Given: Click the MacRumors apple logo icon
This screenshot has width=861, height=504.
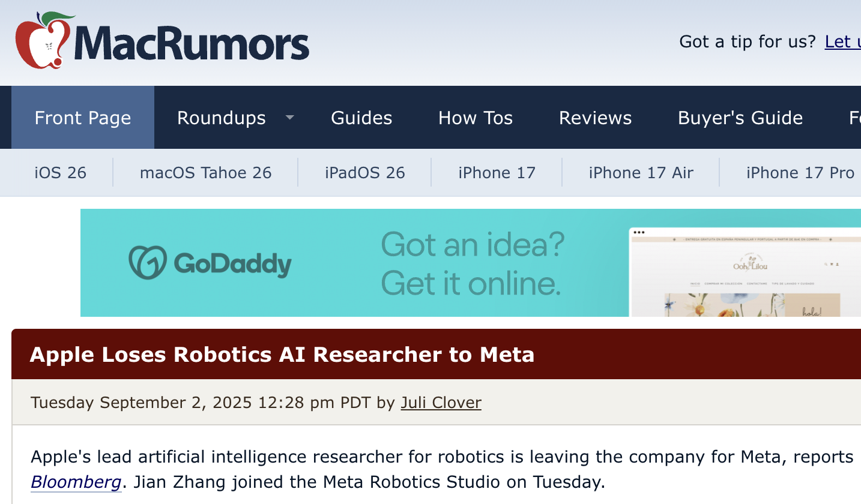Looking at the screenshot, I should pyautogui.click(x=40, y=40).
